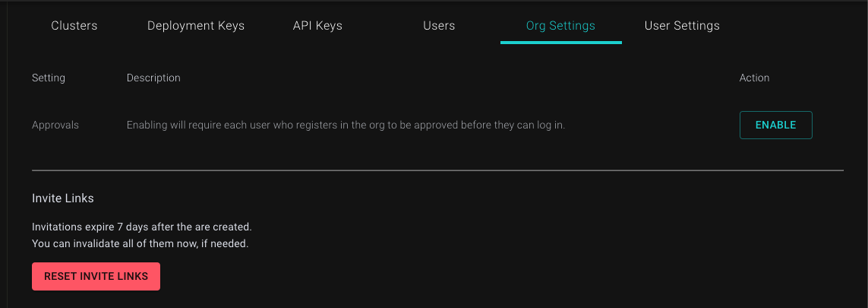868x308 pixels.
Task: Click the Invite Links heading
Action: pyautogui.click(x=63, y=198)
